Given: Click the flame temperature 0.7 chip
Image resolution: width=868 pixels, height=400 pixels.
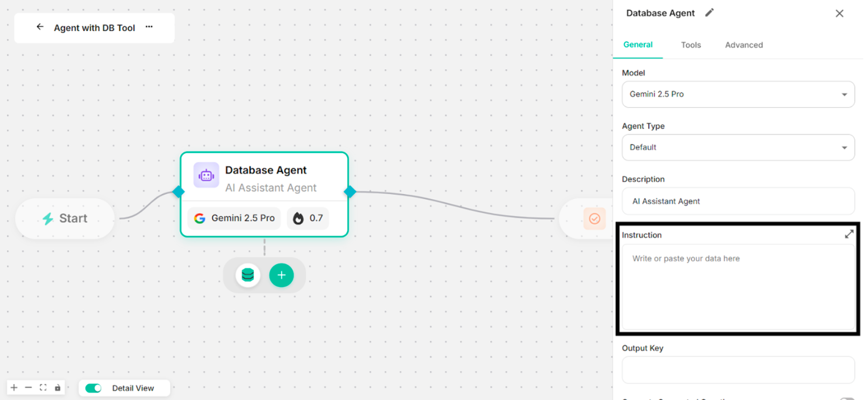Looking at the screenshot, I should (x=308, y=218).
